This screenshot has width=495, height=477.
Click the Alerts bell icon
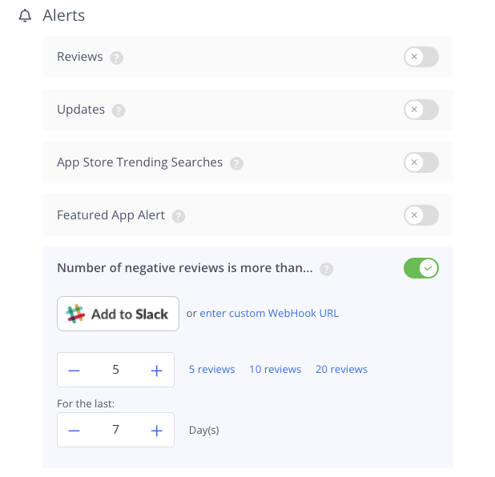25,15
